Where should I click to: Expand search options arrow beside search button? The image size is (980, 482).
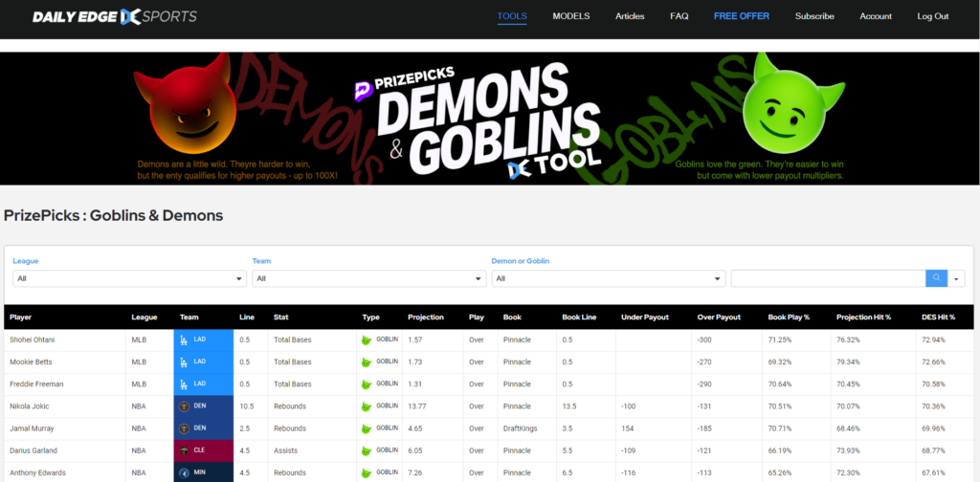point(956,278)
